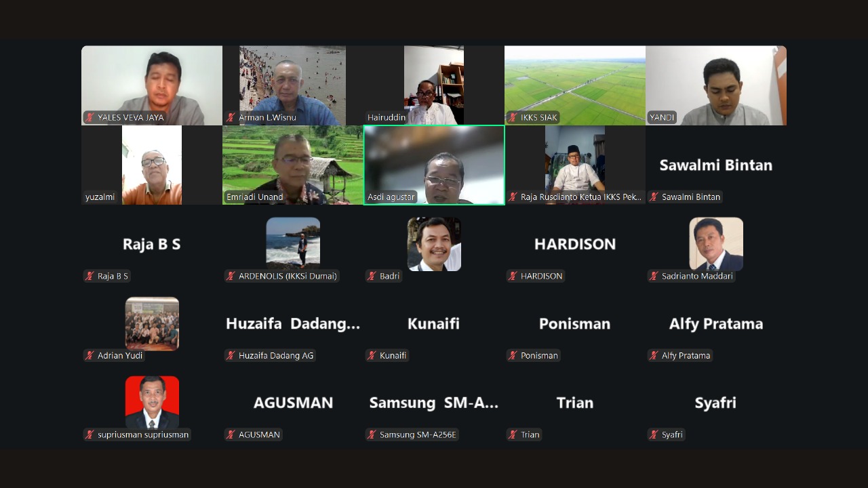Viewport: 868px width, 488px height.
Task: Select Sadrianto Maddari profile photo
Action: [716, 244]
